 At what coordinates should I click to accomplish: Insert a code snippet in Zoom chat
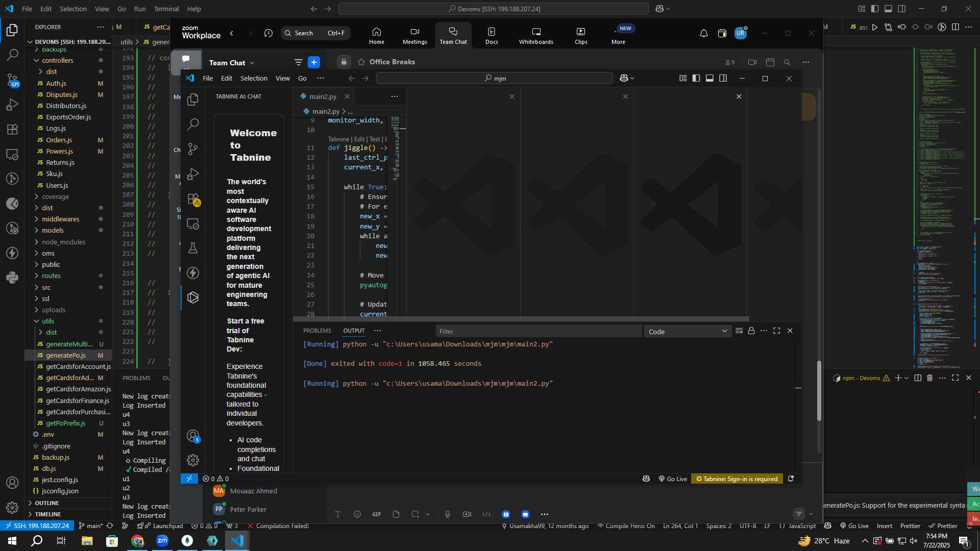486,514
